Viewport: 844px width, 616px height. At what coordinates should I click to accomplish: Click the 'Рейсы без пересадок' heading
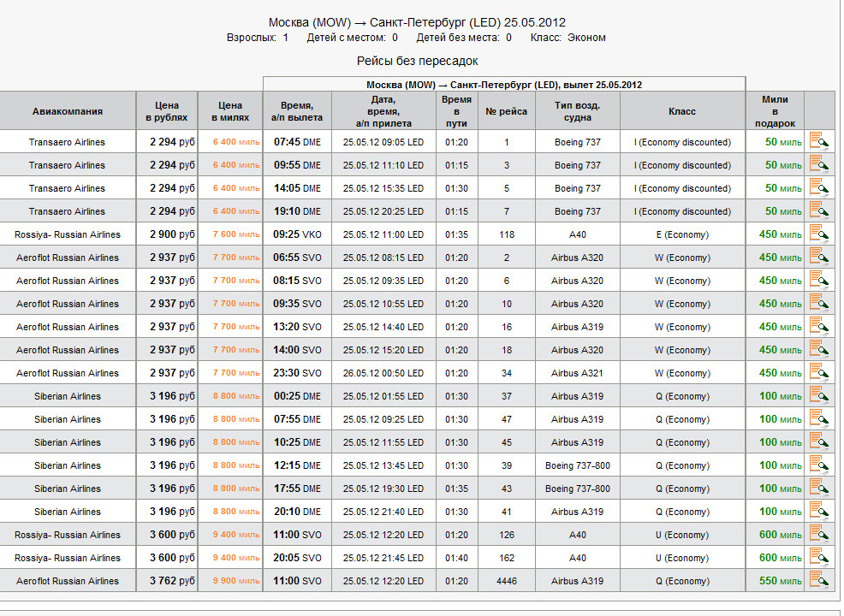pyautogui.click(x=417, y=61)
